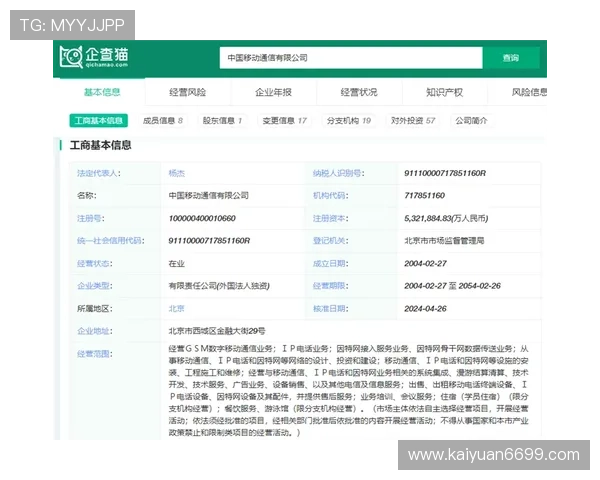Open the 风险信息 tab
This screenshot has width=600, height=480.
point(529,92)
